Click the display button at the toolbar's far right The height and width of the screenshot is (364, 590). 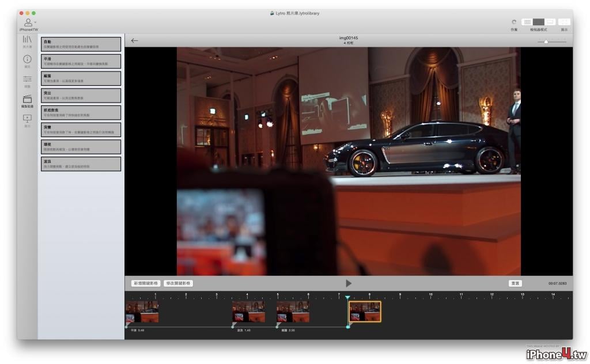[x=564, y=22]
